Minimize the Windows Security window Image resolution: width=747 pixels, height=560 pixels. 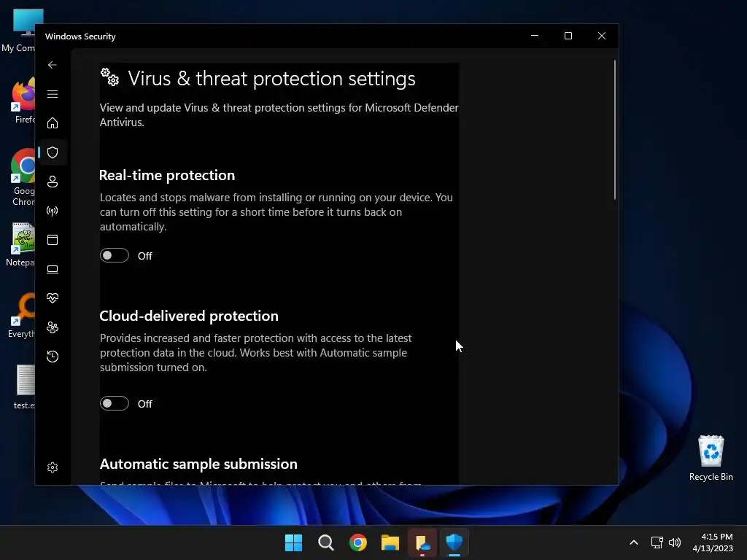click(x=535, y=36)
